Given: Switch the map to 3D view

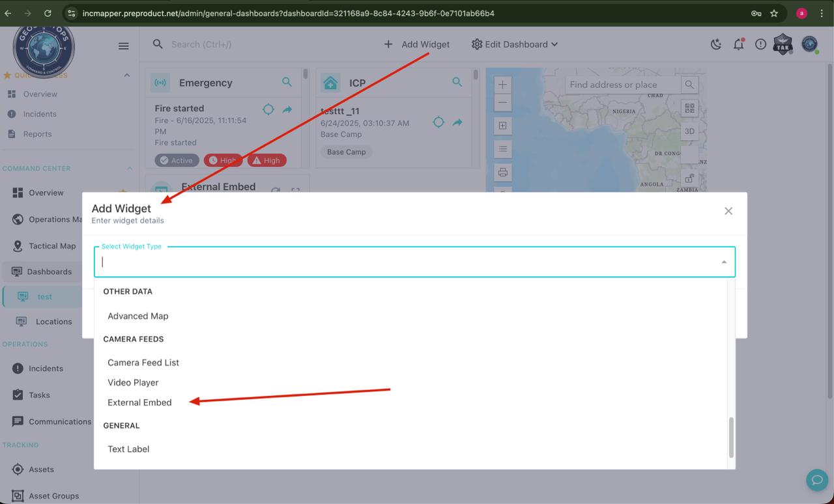Looking at the screenshot, I should click(689, 131).
